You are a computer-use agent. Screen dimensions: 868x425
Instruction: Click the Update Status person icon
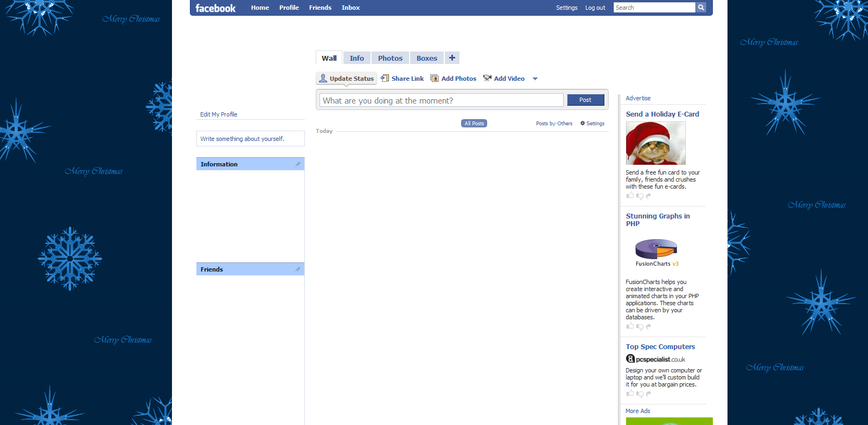(323, 78)
